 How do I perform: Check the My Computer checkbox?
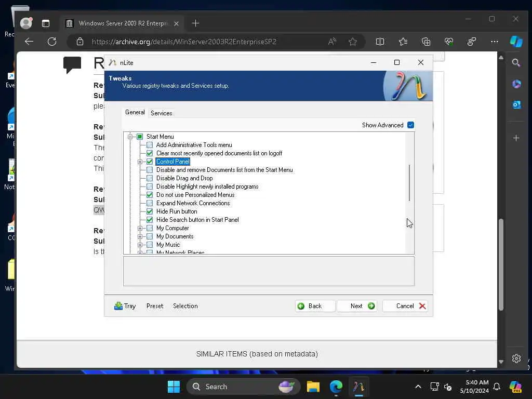coord(150,229)
